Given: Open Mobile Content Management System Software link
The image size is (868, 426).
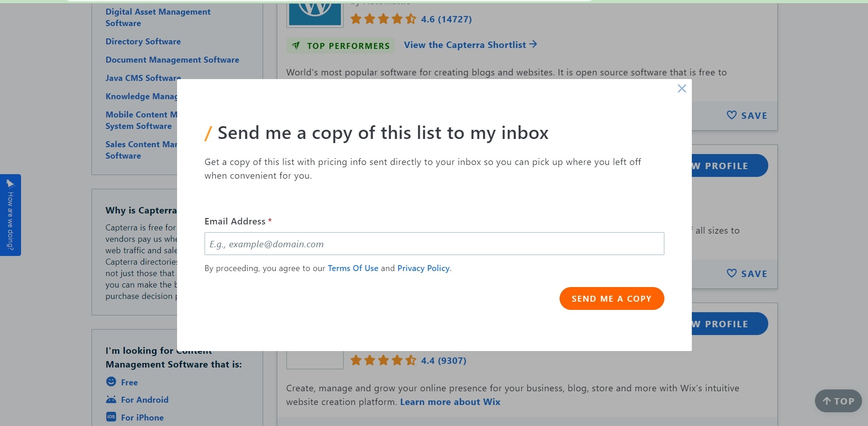Looking at the screenshot, I should pos(141,120).
